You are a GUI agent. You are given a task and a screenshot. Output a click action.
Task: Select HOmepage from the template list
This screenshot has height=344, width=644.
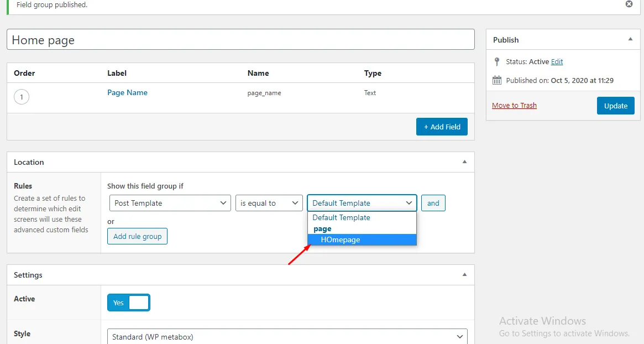point(341,239)
